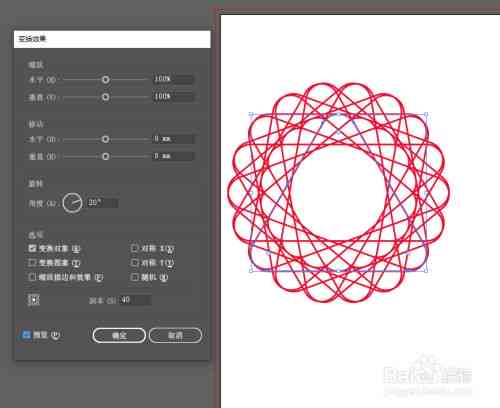Click the move vertical slider handle

coord(105,156)
